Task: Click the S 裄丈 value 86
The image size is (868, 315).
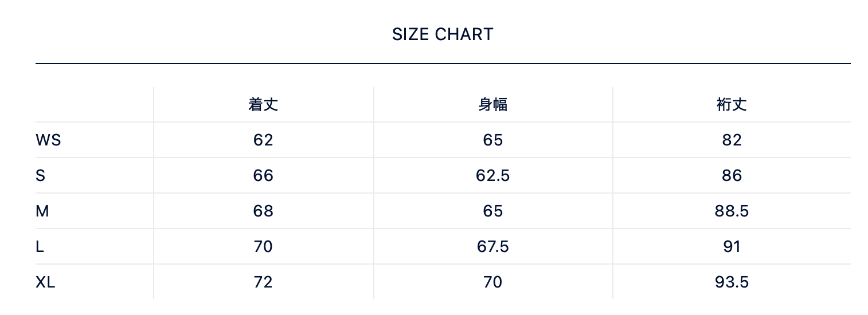Action: [x=732, y=175]
